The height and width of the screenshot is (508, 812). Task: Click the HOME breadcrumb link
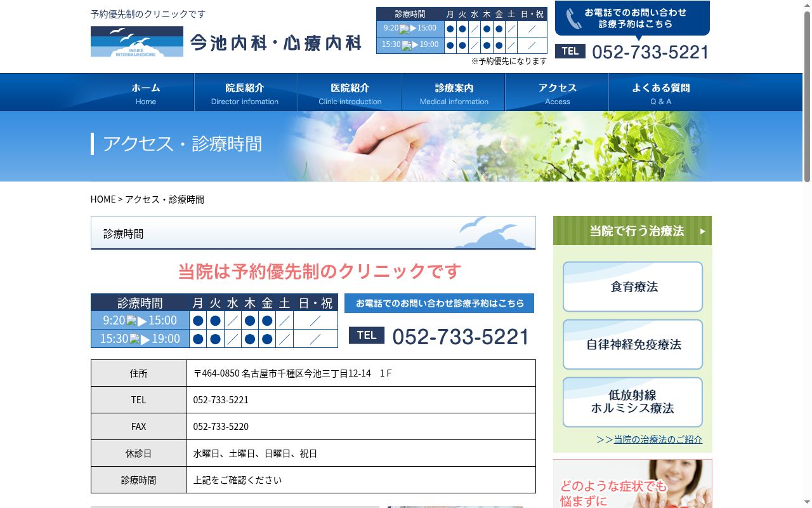(103, 199)
